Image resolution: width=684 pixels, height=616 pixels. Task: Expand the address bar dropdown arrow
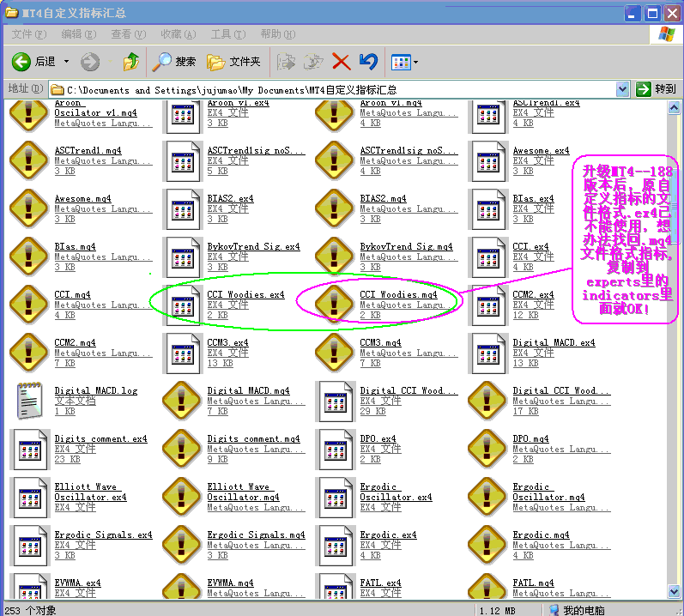622,90
